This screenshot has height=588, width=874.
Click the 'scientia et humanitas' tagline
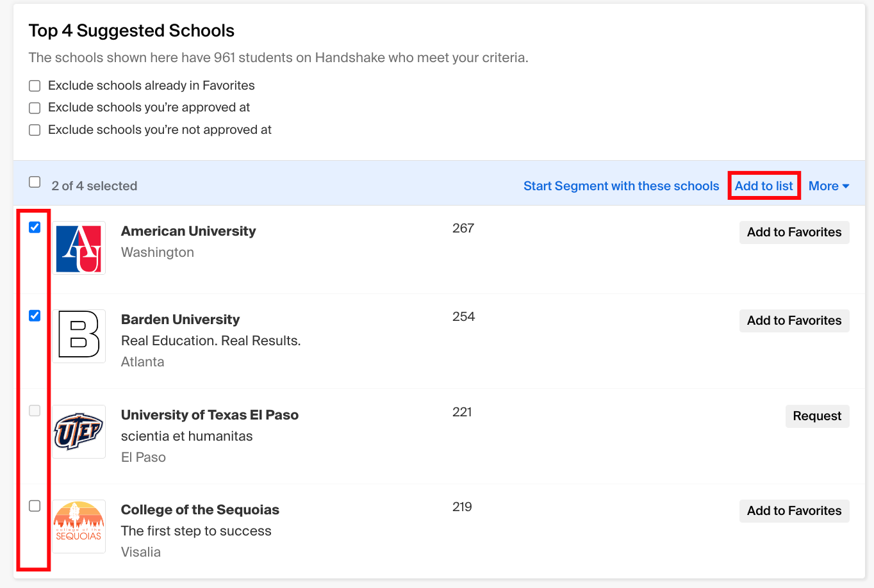click(186, 436)
